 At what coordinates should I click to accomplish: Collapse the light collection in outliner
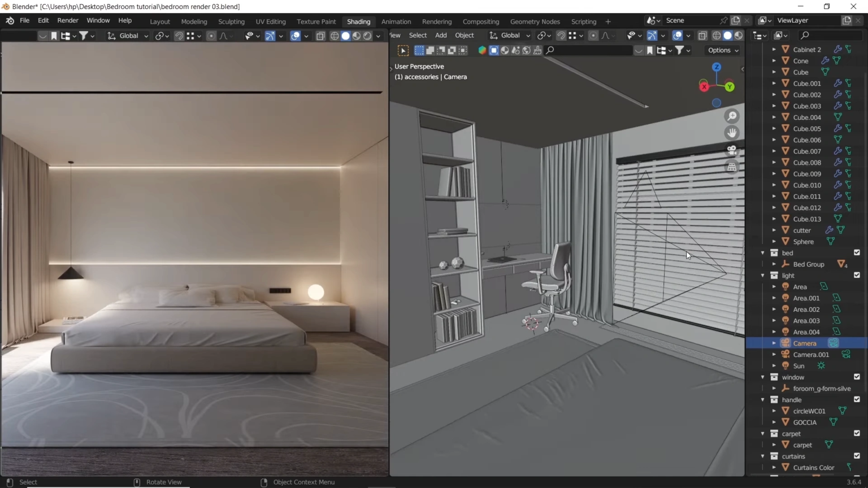pyautogui.click(x=763, y=276)
